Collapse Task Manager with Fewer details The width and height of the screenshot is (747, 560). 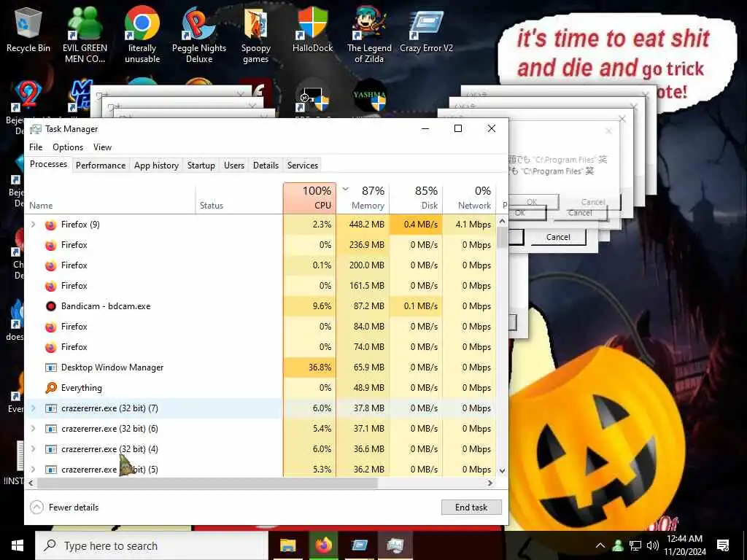[x=64, y=507]
